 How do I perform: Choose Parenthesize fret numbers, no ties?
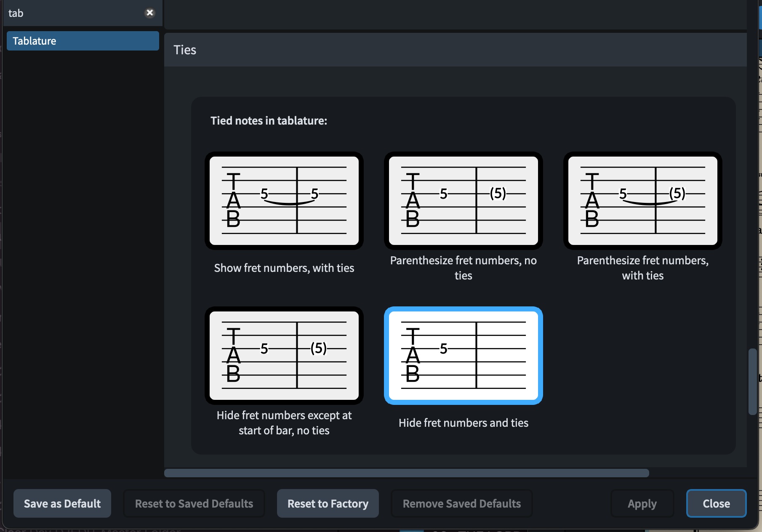click(x=463, y=201)
